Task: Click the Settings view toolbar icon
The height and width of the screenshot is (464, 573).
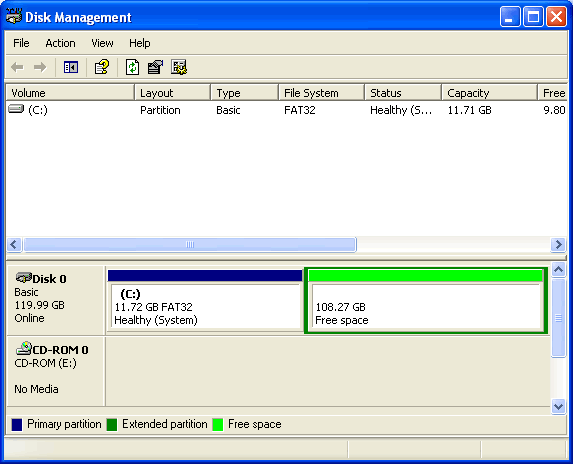Action: (x=179, y=67)
